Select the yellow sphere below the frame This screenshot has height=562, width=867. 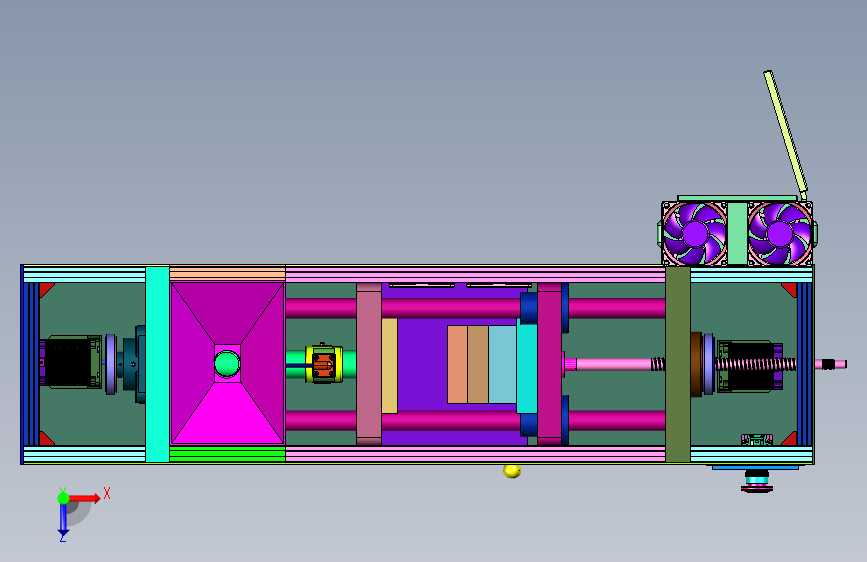[x=512, y=471]
